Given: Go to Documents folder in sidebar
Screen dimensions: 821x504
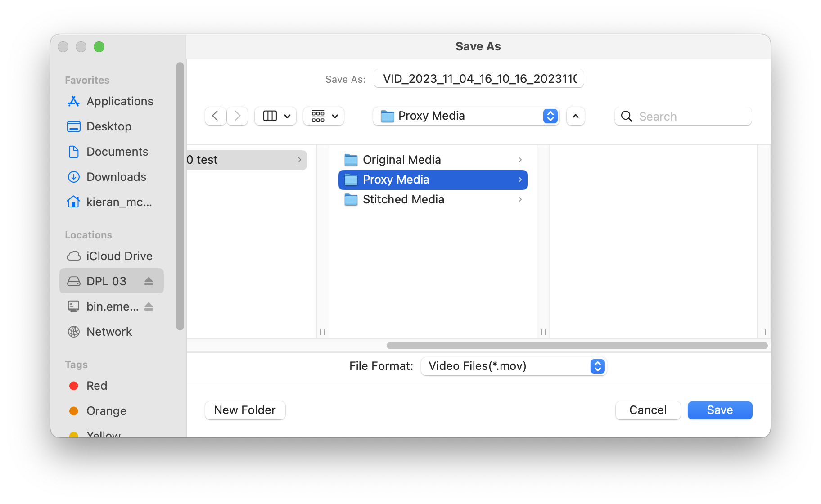Looking at the screenshot, I should (x=111, y=152).
